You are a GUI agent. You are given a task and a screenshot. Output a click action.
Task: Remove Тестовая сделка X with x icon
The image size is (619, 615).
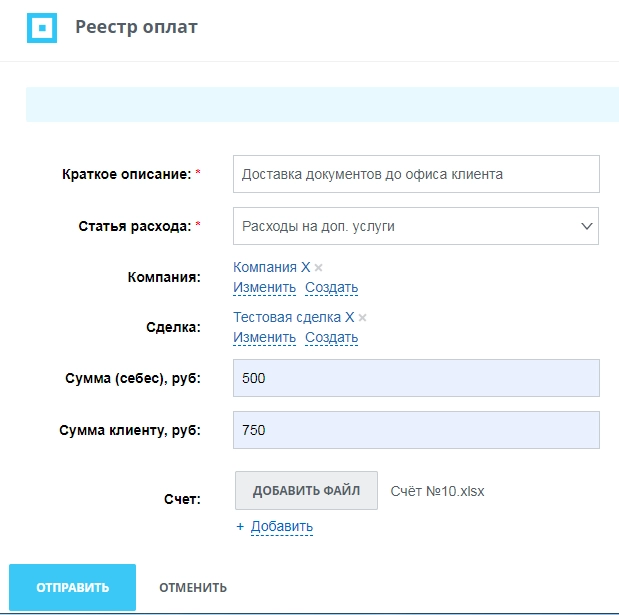point(363,318)
